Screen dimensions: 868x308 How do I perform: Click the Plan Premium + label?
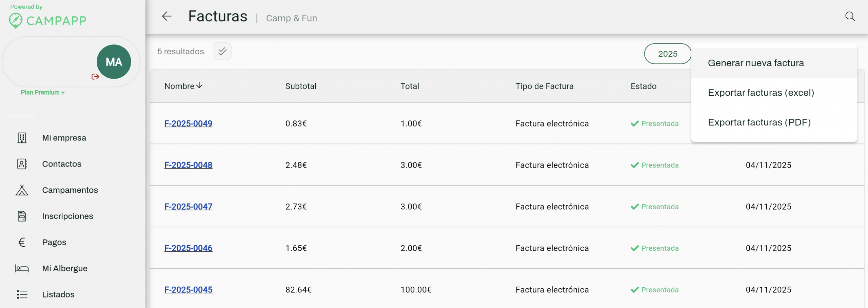(43, 92)
